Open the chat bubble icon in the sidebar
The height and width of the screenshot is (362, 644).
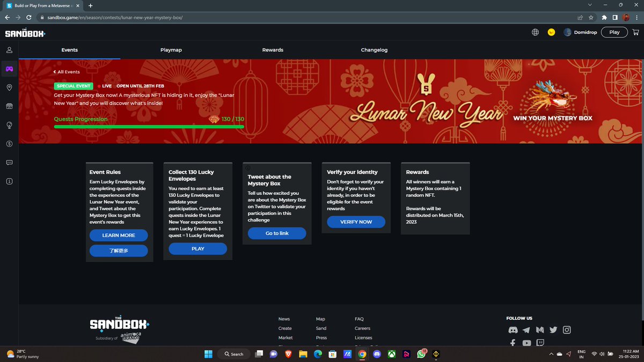pyautogui.click(x=9, y=162)
